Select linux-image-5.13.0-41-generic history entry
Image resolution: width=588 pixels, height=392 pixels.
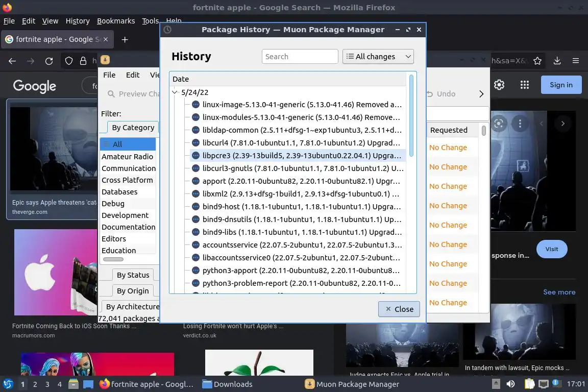point(298,105)
